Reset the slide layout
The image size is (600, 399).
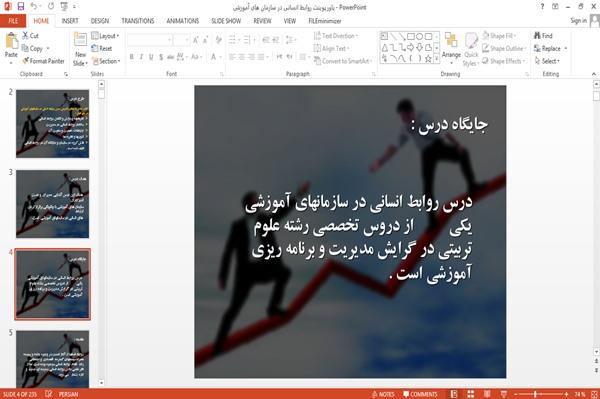coord(102,49)
